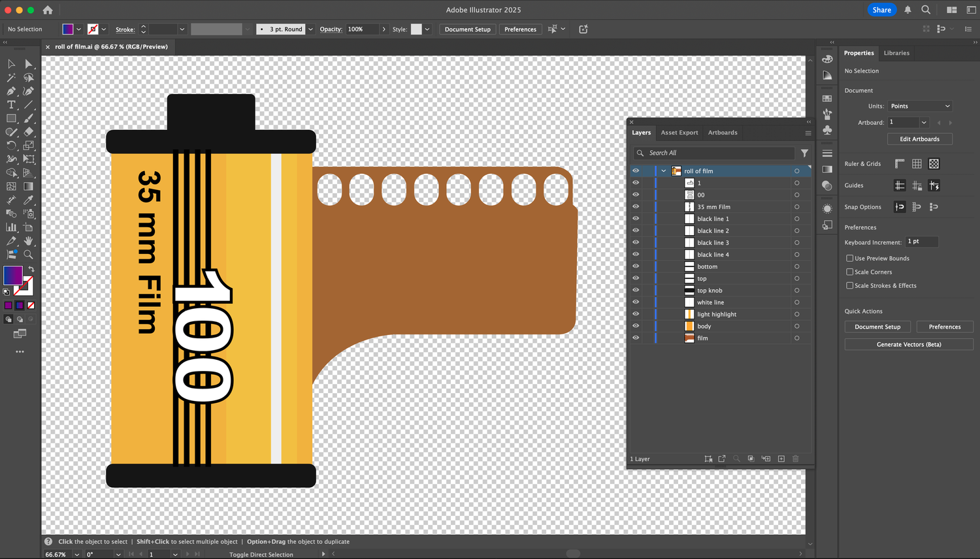The height and width of the screenshot is (559, 980).
Task: Open the search magnifier in title bar
Action: pos(926,10)
